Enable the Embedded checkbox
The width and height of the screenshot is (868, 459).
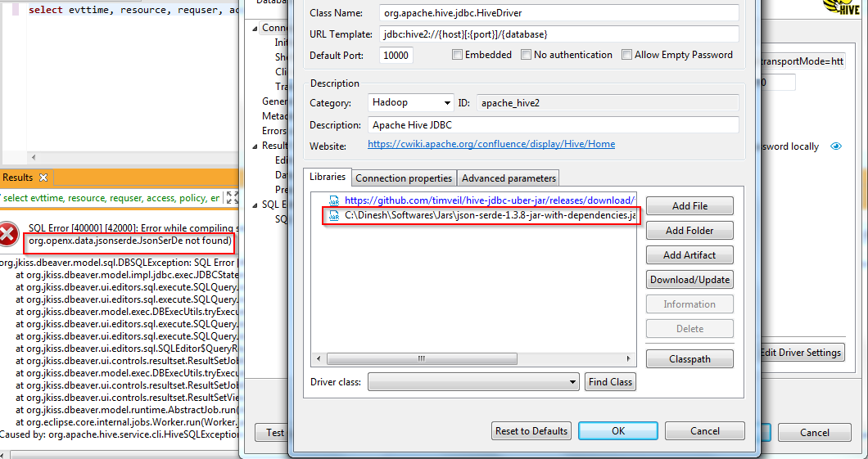click(457, 55)
